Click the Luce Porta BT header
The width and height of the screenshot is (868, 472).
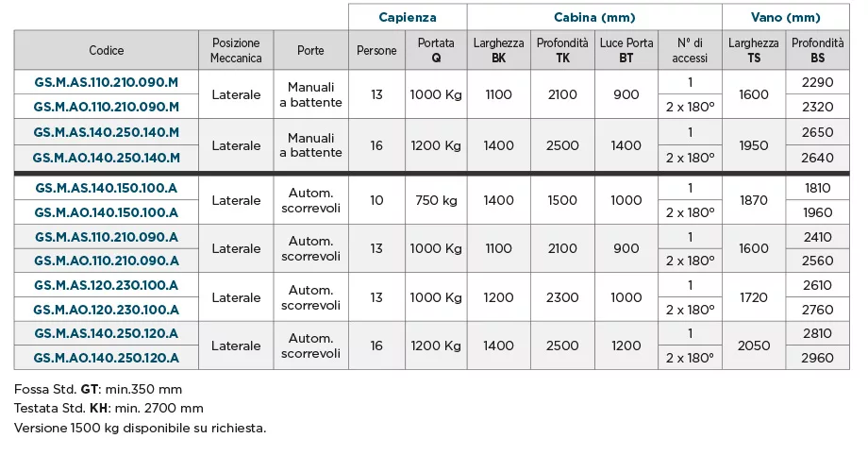click(626, 50)
